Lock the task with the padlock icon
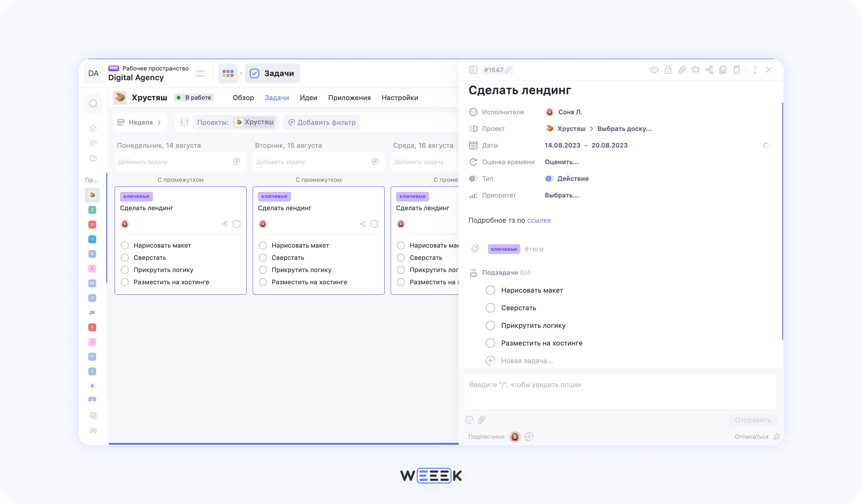Viewport: 862px width, 504px height. [x=668, y=70]
